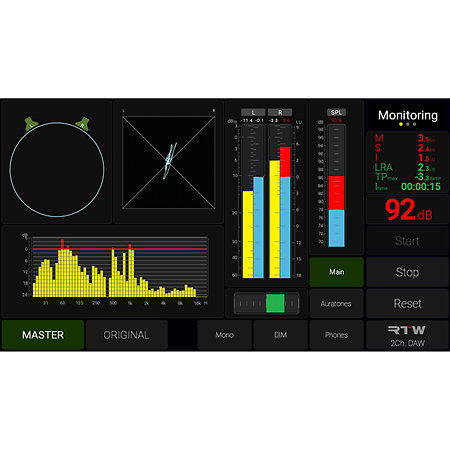
Task: Click the SPL meter label
Action: (336, 112)
